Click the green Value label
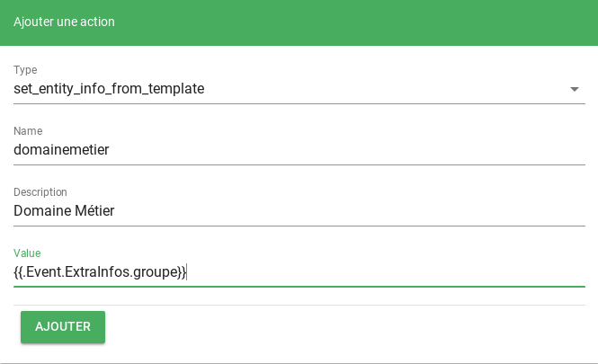Viewport: 598px width, 364px height. point(27,253)
